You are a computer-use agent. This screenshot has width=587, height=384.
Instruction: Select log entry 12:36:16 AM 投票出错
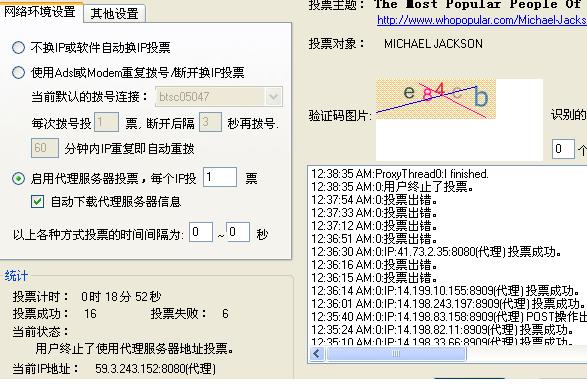click(374, 265)
